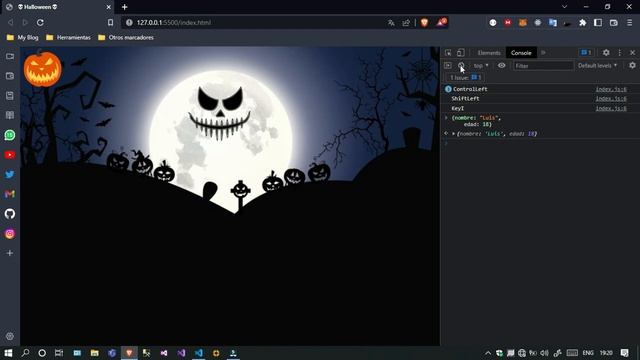Open the index.js link beside KeyI
The image size is (640, 360).
(x=611, y=108)
